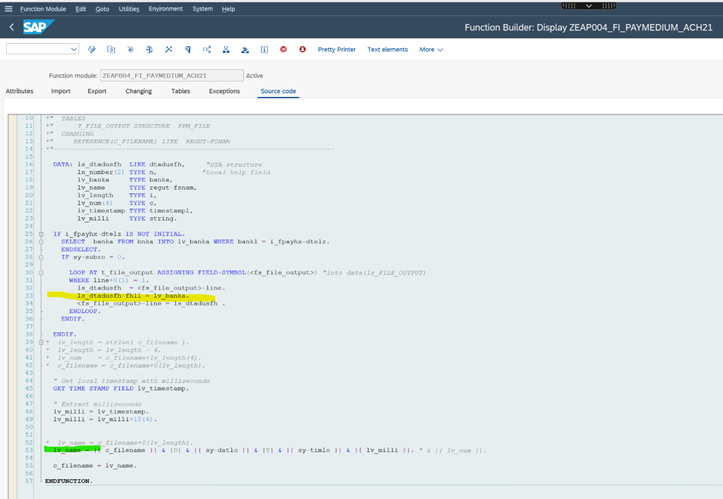
Task: Open function module documentation info icon
Action: 264,49
